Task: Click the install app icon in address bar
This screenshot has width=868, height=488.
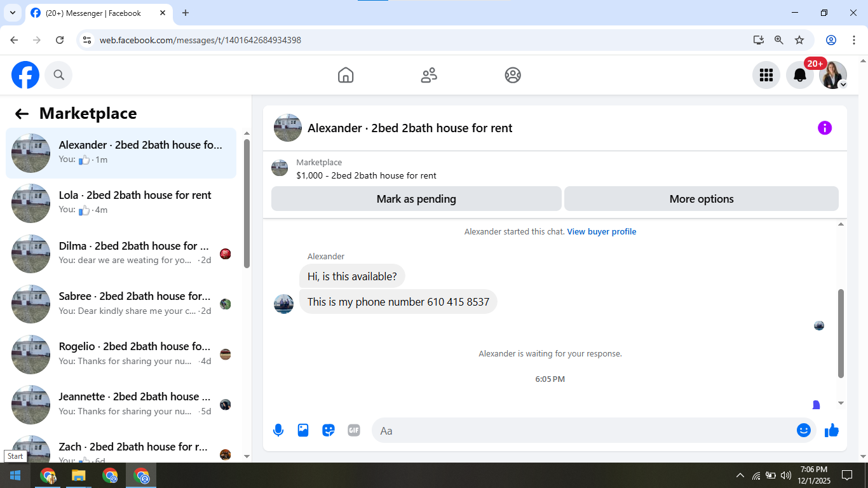Action: point(759,40)
